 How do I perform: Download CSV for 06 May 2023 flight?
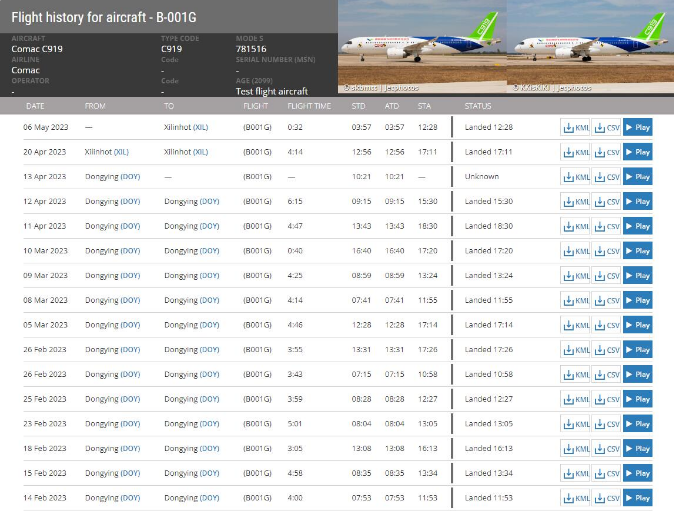(x=606, y=128)
